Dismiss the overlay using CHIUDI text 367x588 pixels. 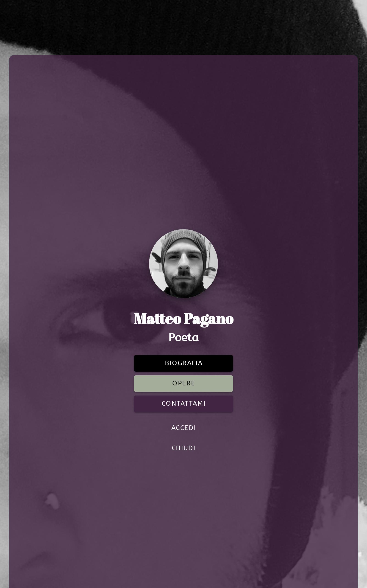[183, 448]
